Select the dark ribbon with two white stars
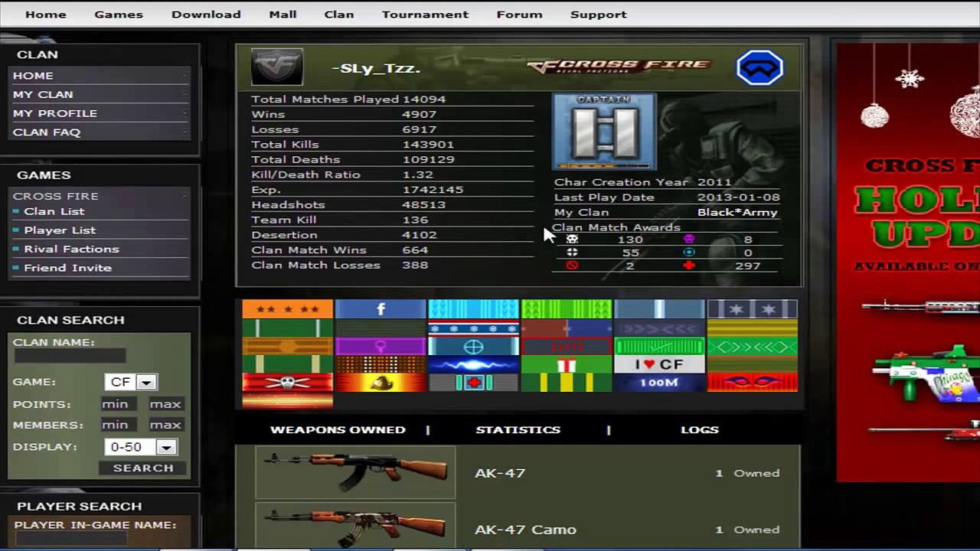 [x=753, y=309]
